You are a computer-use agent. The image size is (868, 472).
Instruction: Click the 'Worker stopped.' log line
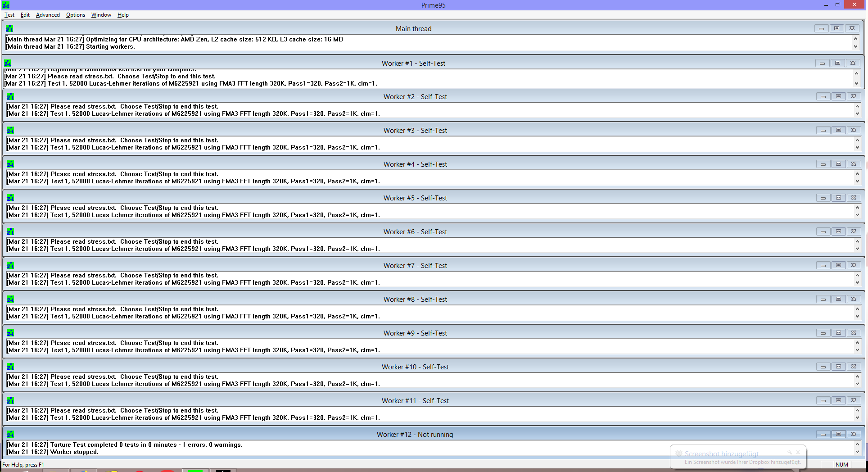pos(53,452)
